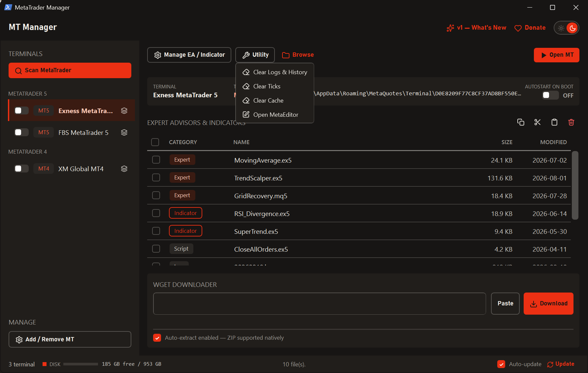Check the TrendScalper.ex5 row checkbox
Screen dimensions: 588x373
pos(156,178)
